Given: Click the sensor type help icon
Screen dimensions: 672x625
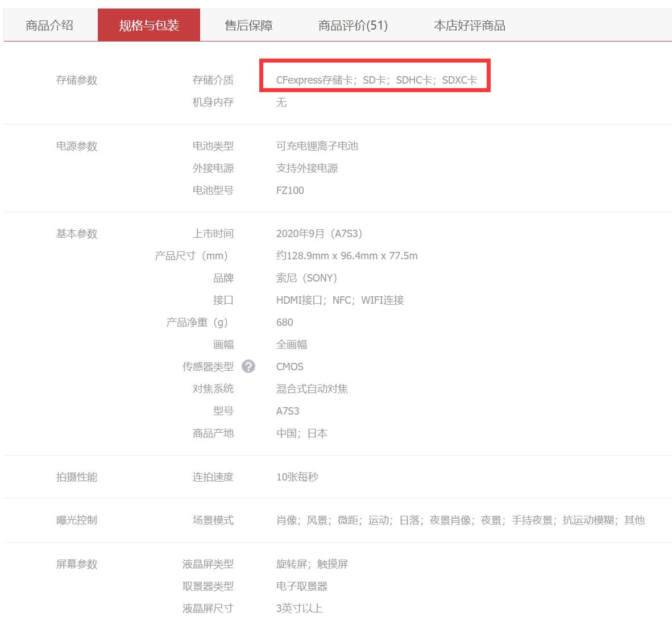Looking at the screenshot, I should [248, 367].
